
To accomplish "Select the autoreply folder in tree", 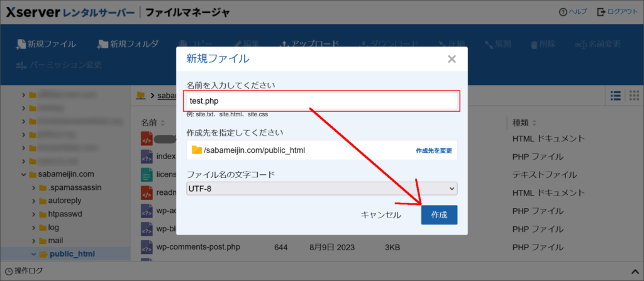I will pyautogui.click(x=65, y=201).
